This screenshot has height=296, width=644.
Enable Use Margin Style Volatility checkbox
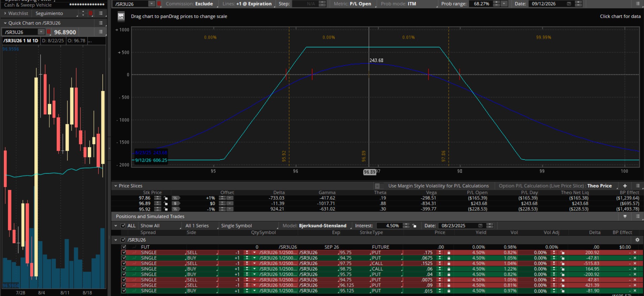pyautogui.click(x=377, y=186)
